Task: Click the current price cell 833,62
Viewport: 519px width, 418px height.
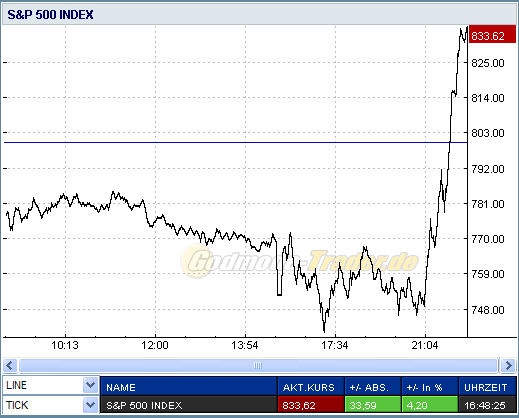Action: click(x=311, y=405)
